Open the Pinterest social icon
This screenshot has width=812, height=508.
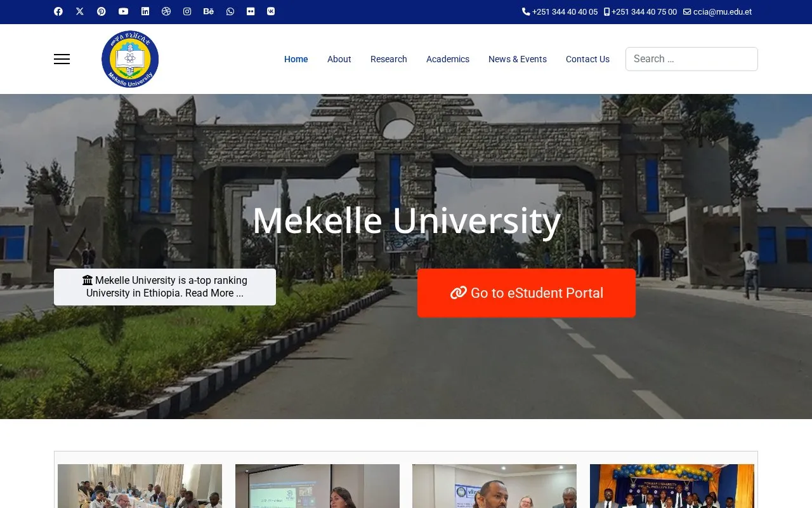click(101, 11)
